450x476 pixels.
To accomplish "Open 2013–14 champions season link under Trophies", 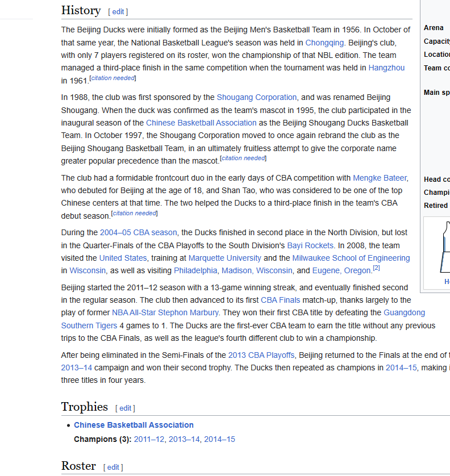I will [x=184, y=440].
